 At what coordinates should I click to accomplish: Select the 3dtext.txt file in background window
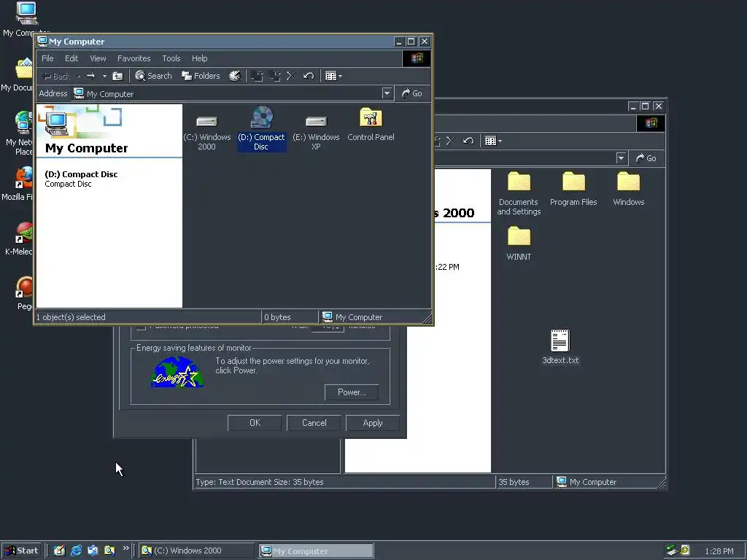[x=560, y=347]
